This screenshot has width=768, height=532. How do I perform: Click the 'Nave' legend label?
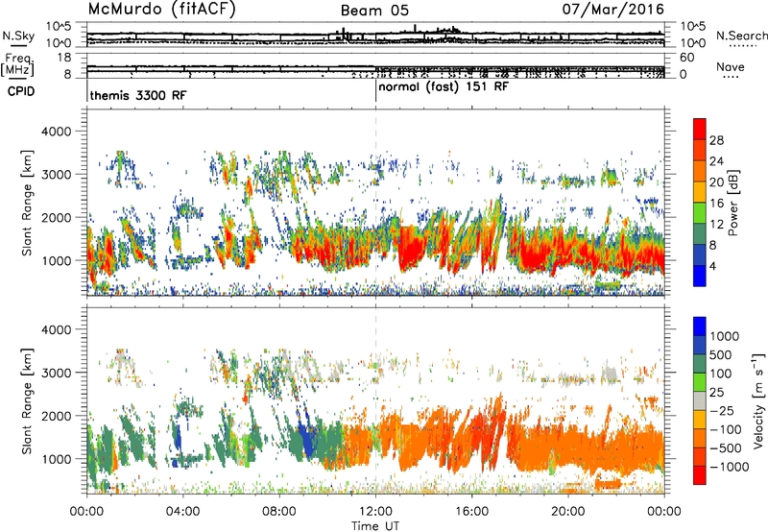(x=731, y=67)
